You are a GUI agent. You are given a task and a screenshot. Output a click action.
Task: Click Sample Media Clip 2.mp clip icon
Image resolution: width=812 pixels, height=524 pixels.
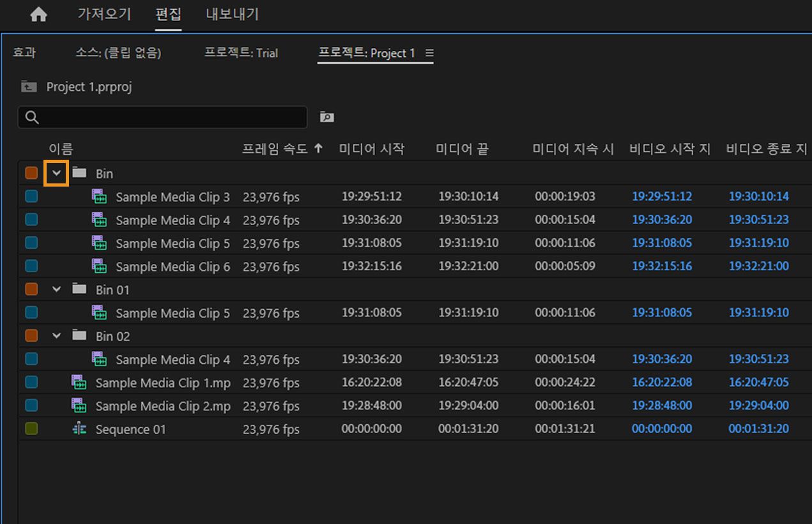tap(79, 405)
